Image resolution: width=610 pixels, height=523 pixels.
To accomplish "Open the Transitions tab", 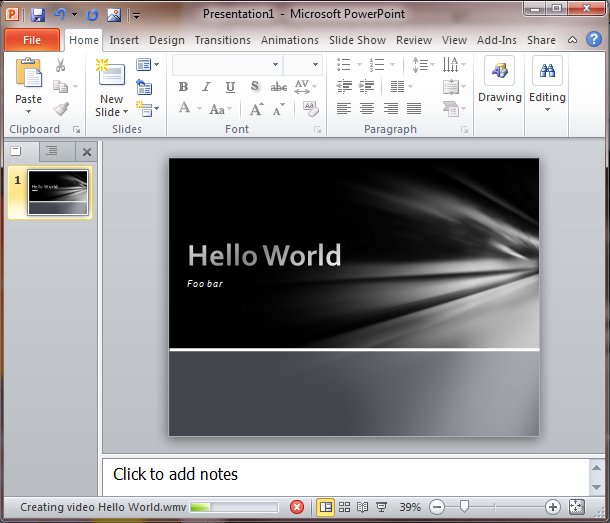I will 222,40.
